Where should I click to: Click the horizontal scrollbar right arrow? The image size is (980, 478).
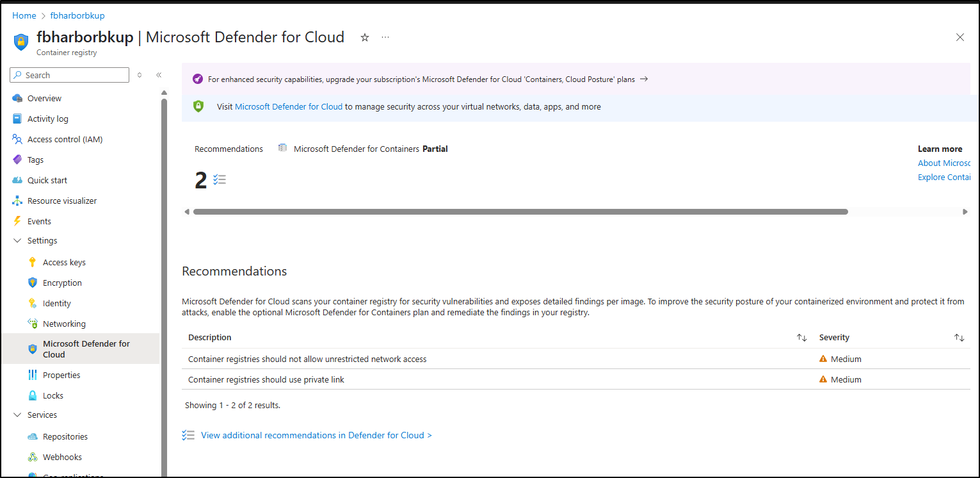(965, 211)
